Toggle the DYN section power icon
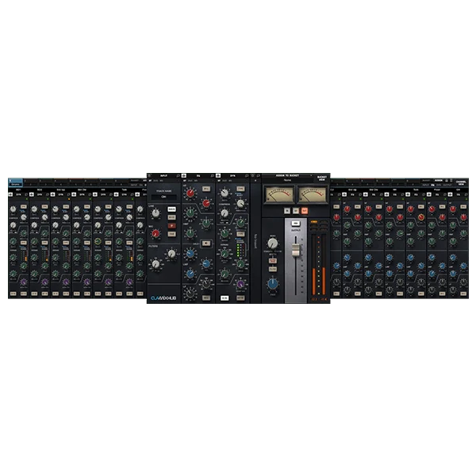This screenshot has width=476, height=476. point(218,176)
